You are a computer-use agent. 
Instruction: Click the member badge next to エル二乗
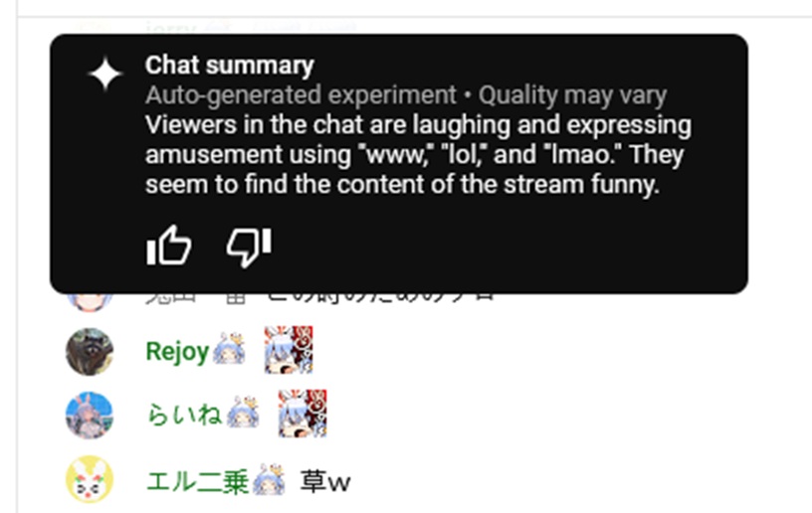[x=269, y=479]
